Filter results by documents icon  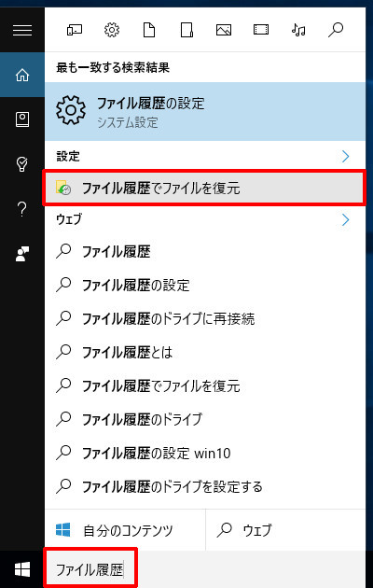(x=149, y=30)
